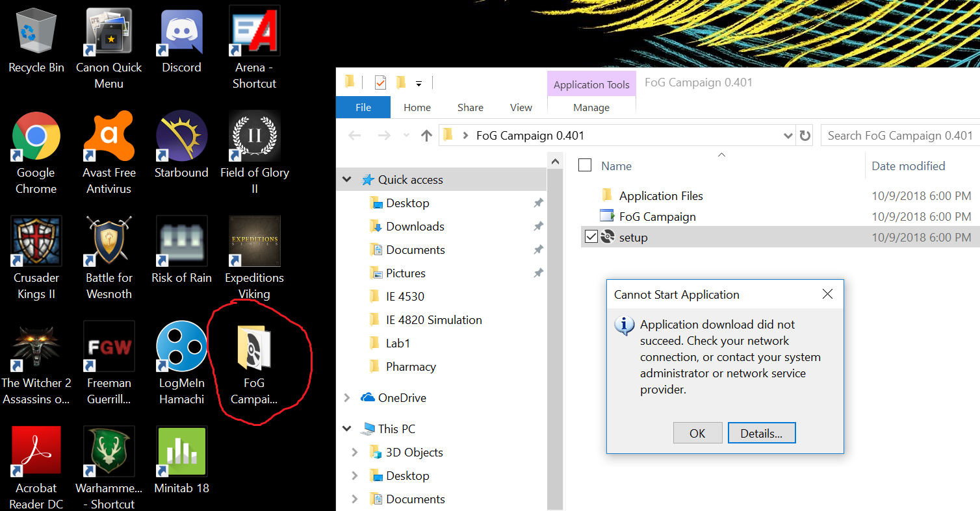Select Desktop under Quick access
980x511 pixels.
point(407,203)
